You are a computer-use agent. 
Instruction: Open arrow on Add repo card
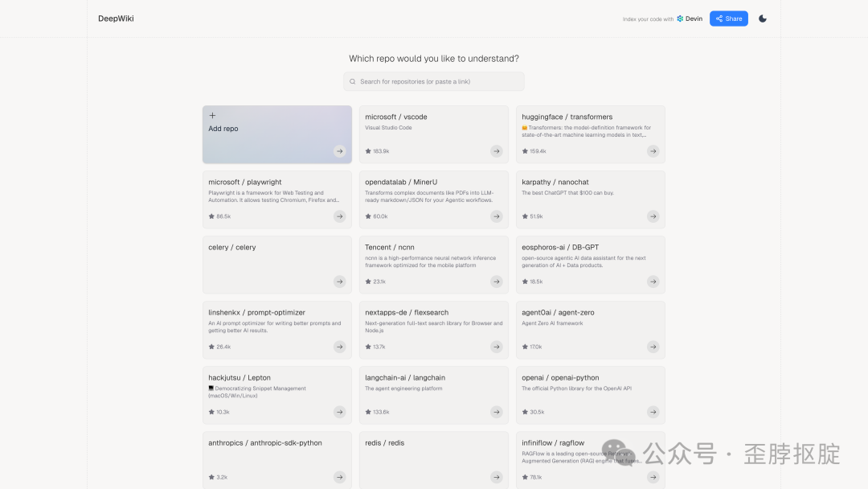tap(340, 151)
